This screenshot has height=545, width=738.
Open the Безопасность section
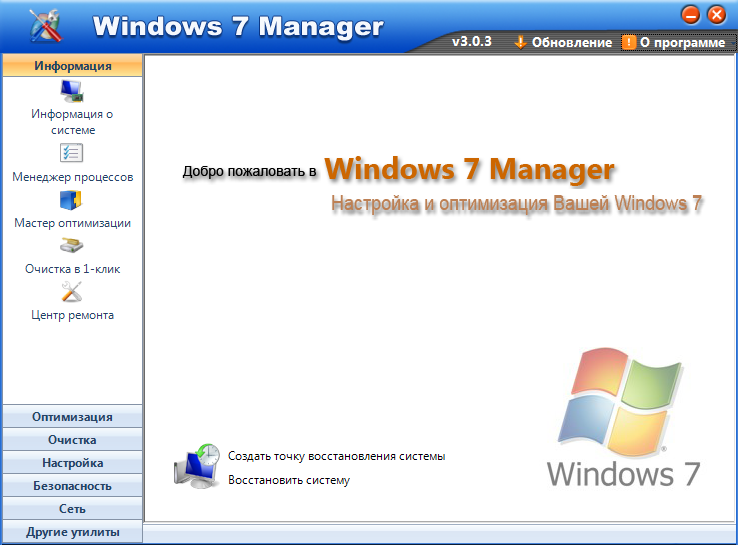click(x=72, y=486)
